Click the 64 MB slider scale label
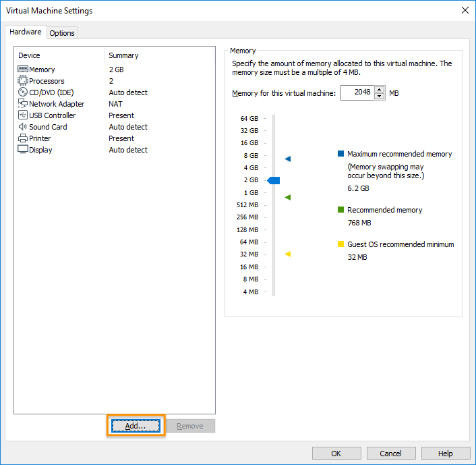Viewport: 476px width, 465px height. pos(249,242)
